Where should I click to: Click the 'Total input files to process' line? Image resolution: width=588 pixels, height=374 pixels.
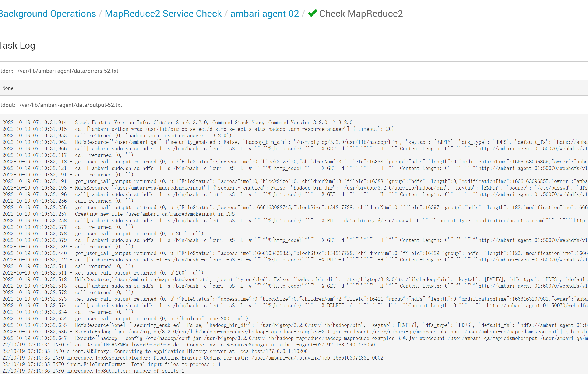click(111, 364)
